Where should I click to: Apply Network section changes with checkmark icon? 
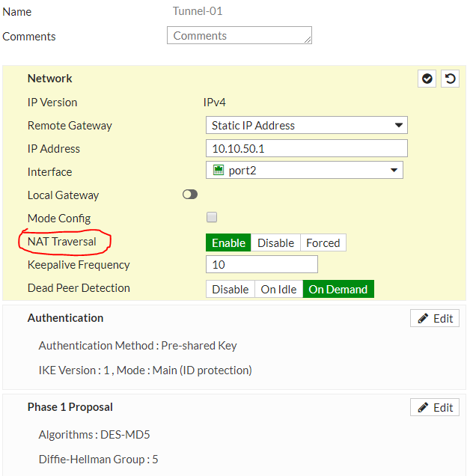tap(427, 79)
